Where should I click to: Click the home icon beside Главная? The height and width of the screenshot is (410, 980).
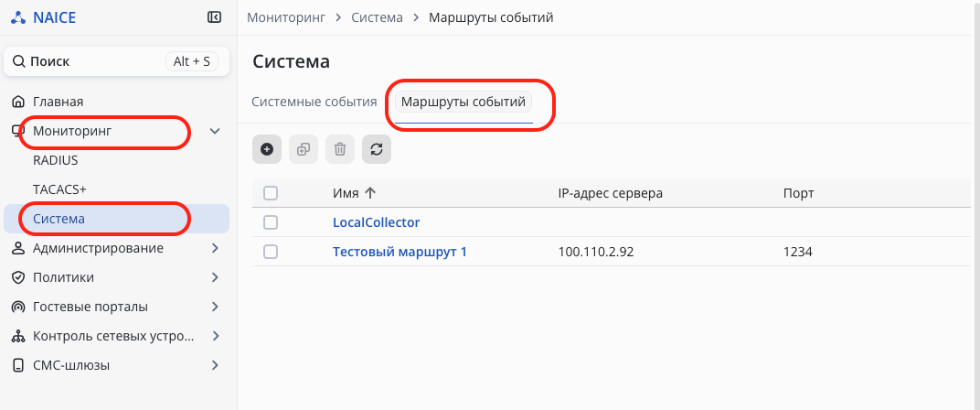click(17, 102)
